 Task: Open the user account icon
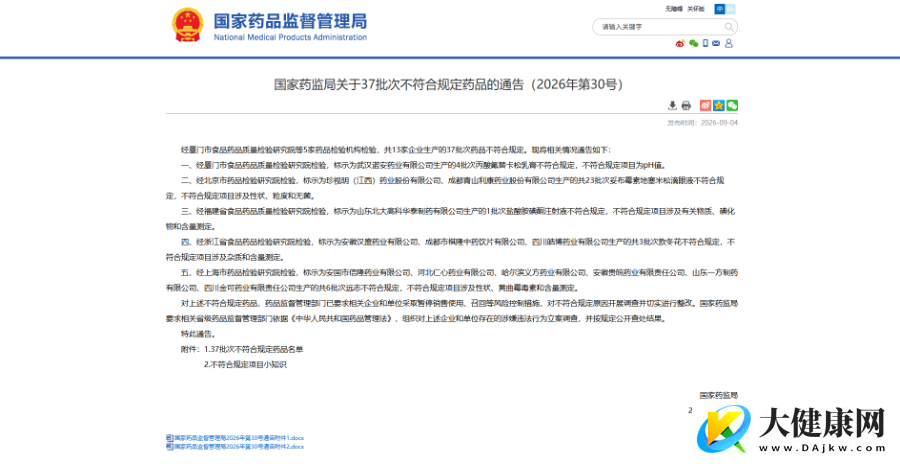point(729,43)
